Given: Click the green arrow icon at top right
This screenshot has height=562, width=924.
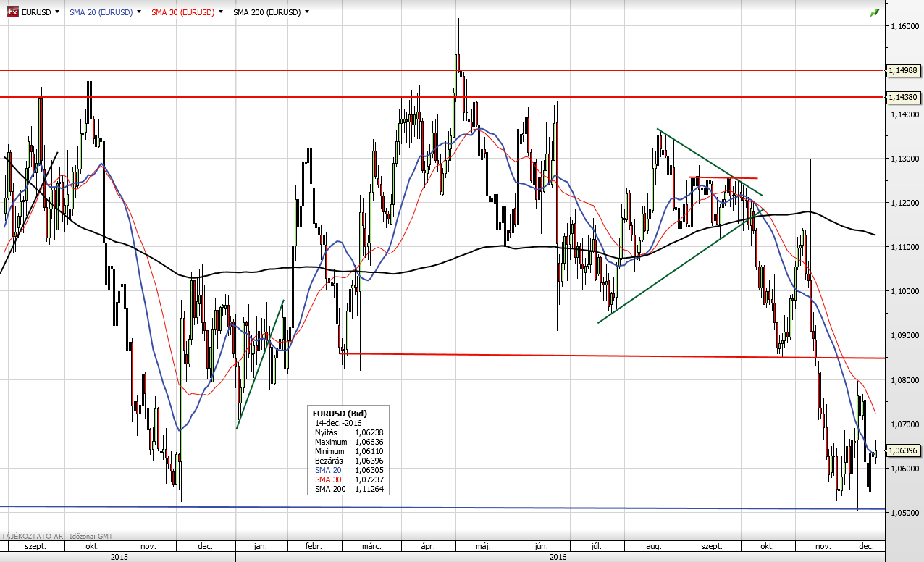Looking at the screenshot, I should coord(874,12).
